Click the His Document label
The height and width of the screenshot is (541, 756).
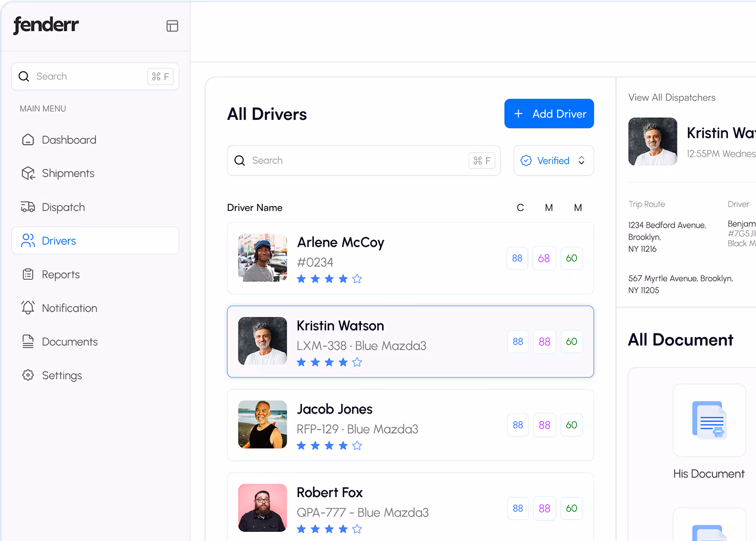(709, 474)
